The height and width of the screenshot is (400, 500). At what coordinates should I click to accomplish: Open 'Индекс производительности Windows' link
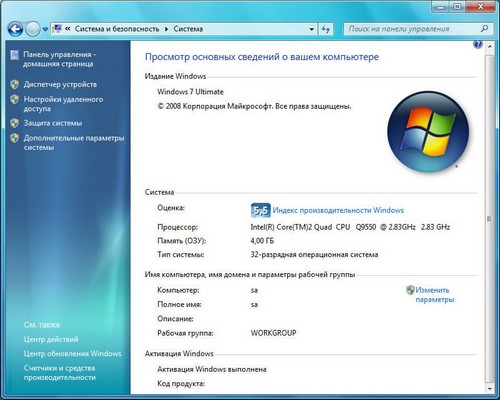[338, 210]
